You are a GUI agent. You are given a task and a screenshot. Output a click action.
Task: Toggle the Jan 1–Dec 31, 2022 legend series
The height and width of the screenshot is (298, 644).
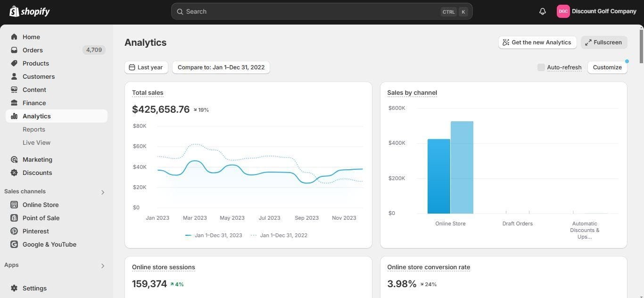[279, 235]
